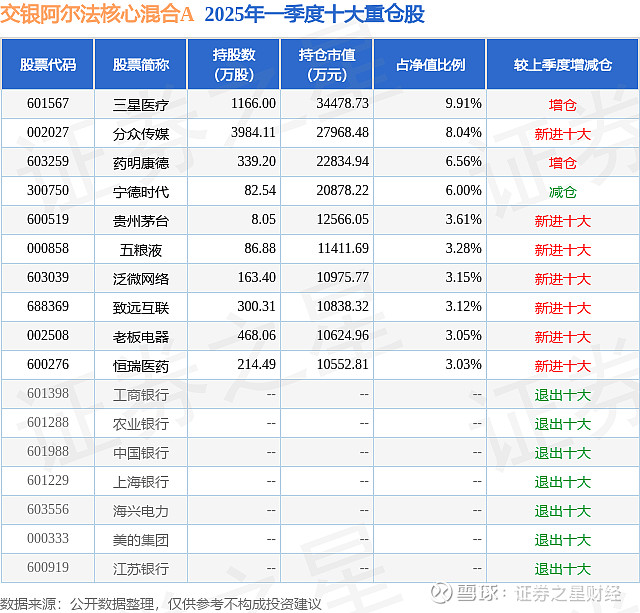Select the 江苏银行 stock name
This screenshot has height=613, width=640.
coord(141,569)
